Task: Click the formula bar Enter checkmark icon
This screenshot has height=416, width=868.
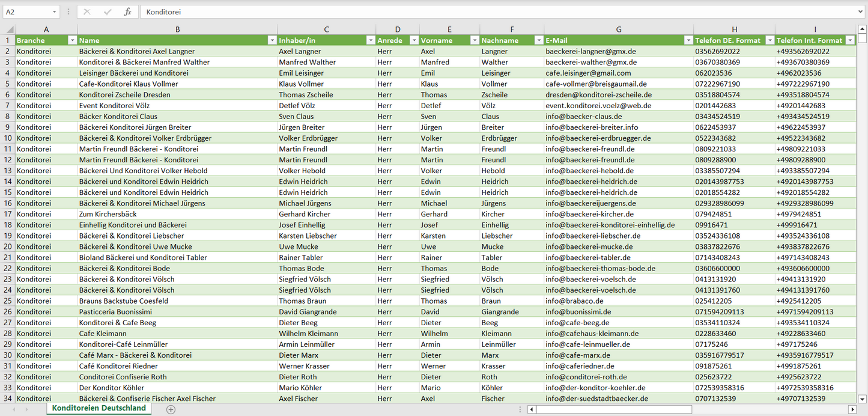Action: coord(108,12)
